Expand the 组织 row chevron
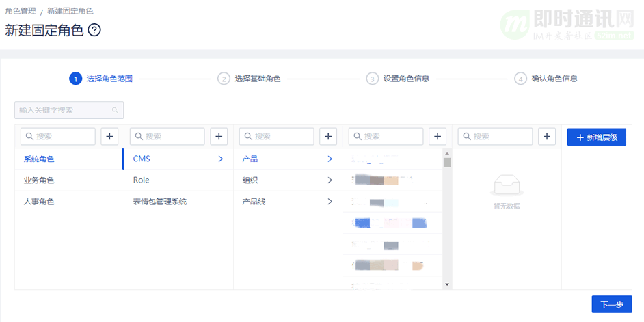 tap(330, 180)
